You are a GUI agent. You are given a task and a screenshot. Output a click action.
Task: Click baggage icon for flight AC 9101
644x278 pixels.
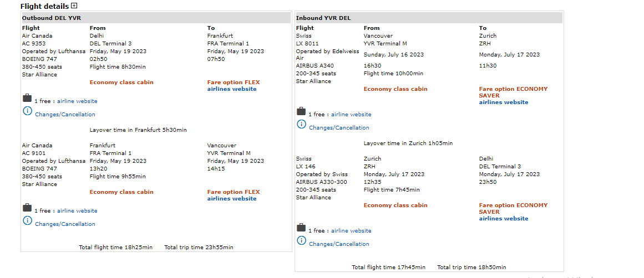[27, 208]
